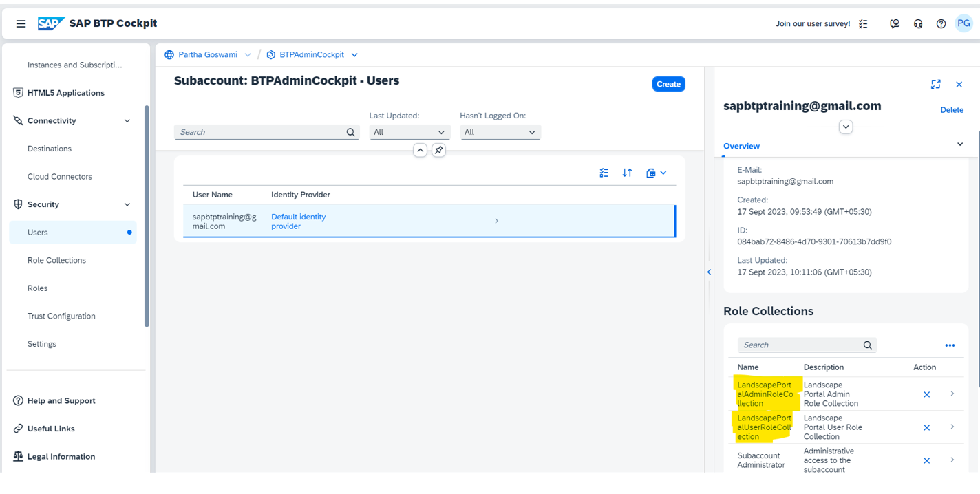Image resolution: width=980 pixels, height=494 pixels.
Task: Remove LandscapePortalAdminRoleCollection with X icon
Action: (926, 394)
